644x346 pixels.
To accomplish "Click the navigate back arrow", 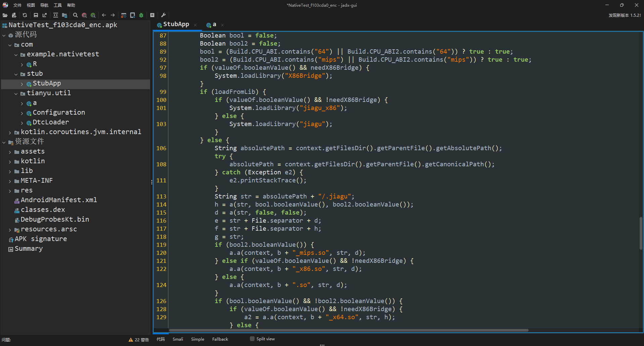I will tap(104, 15).
